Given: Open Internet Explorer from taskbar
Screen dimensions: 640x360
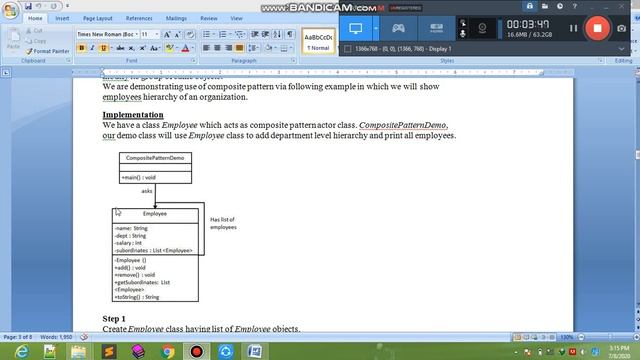Looking at the screenshot, I should (21, 351).
